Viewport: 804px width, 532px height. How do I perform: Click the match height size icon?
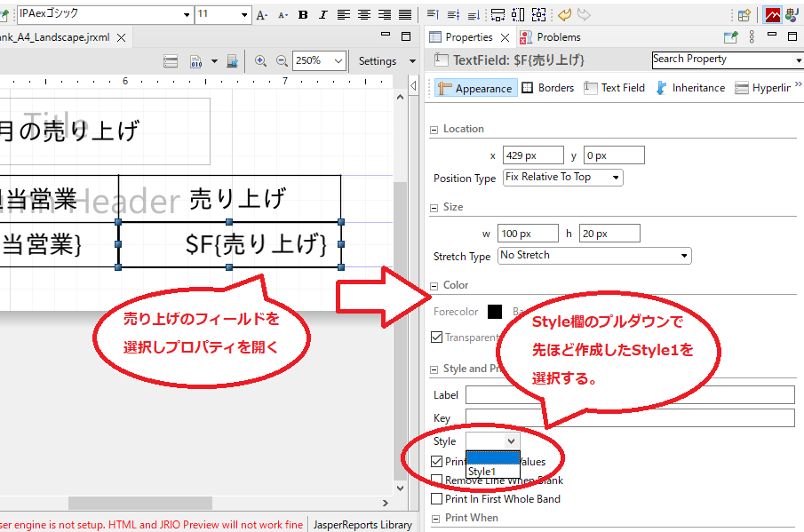[518, 15]
